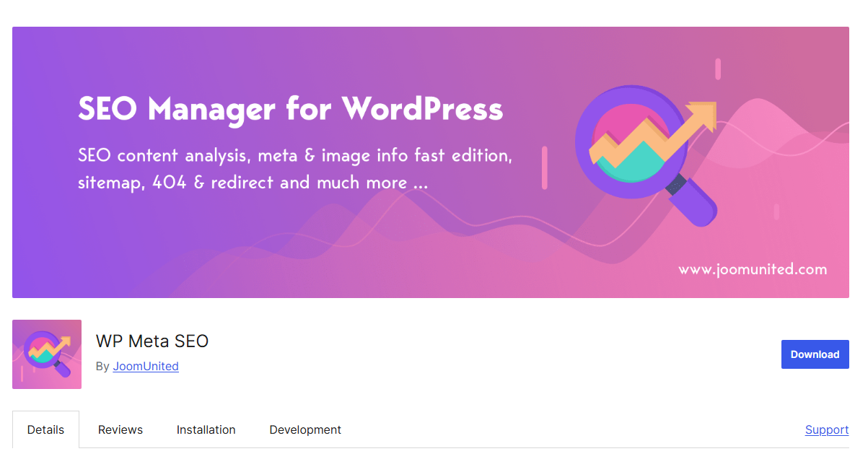Click the blue Download button

pyautogui.click(x=815, y=354)
